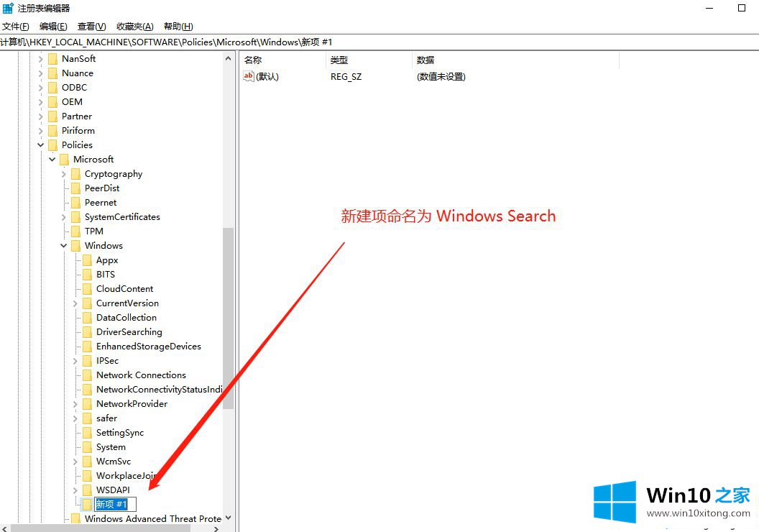The image size is (759, 532).
Task: Expand the CurrentVersion key
Action: (x=75, y=303)
